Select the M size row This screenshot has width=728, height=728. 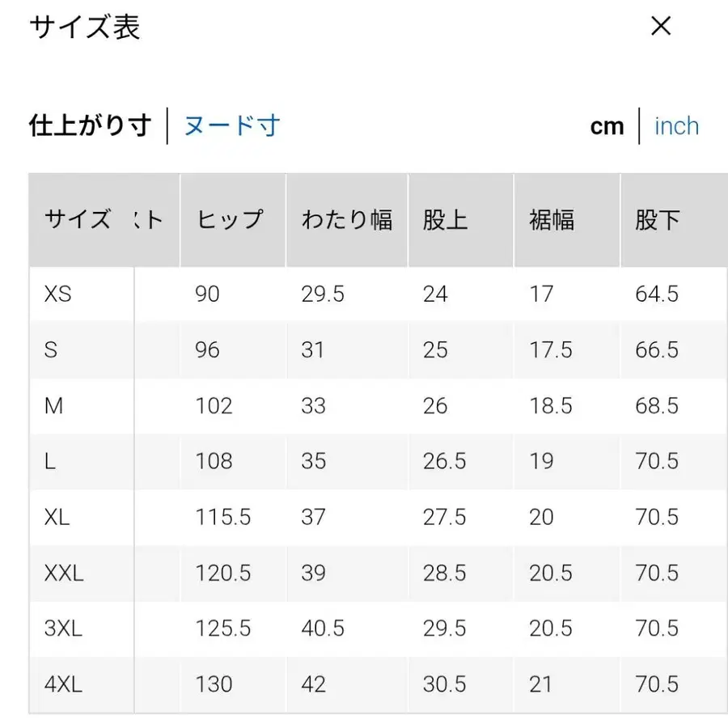pos(53,406)
